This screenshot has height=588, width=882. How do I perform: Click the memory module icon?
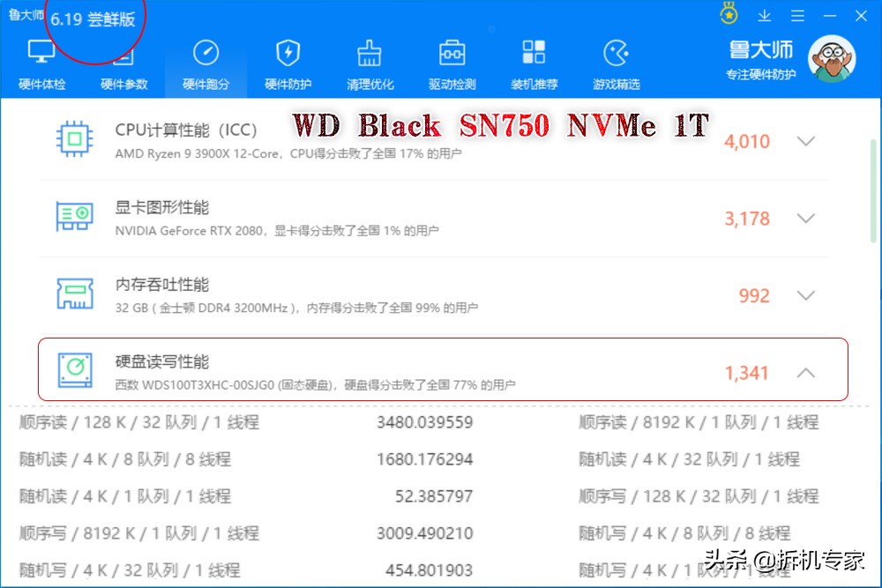(x=75, y=294)
